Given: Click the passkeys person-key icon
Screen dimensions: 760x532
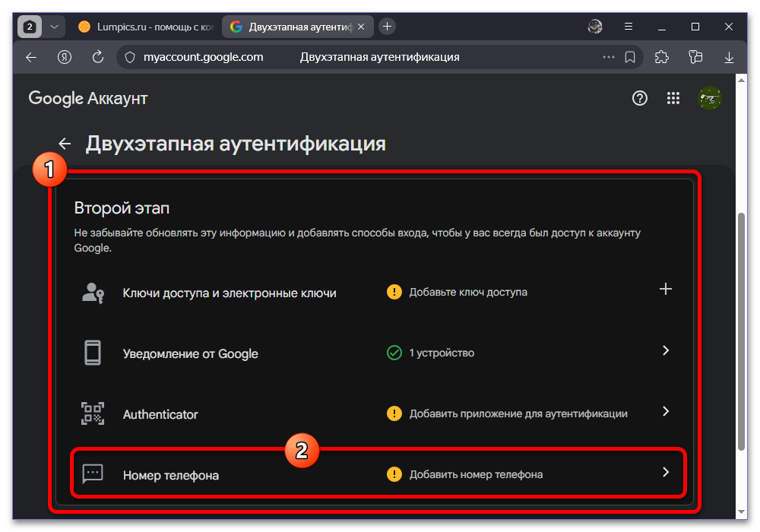Looking at the screenshot, I should (x=93, y=293).
